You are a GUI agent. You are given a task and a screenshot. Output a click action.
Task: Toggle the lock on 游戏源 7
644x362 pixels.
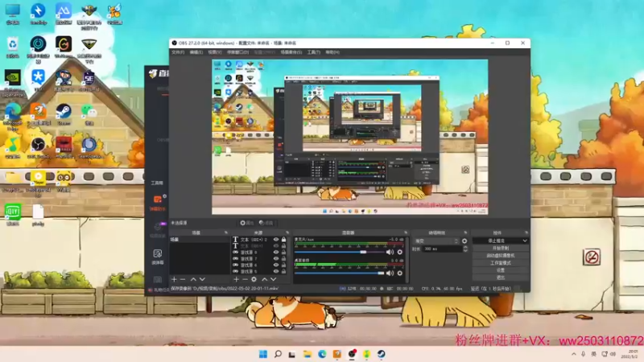[284, 258]
